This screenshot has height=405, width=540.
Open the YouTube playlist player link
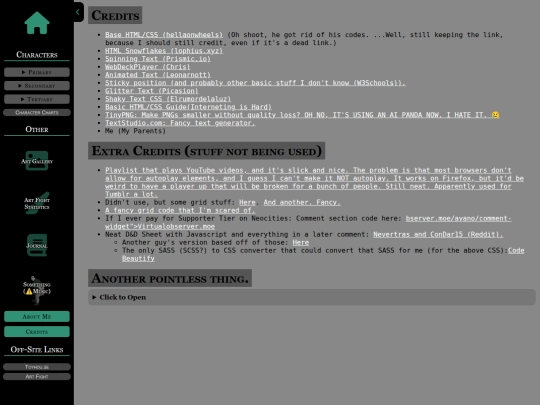314,182
